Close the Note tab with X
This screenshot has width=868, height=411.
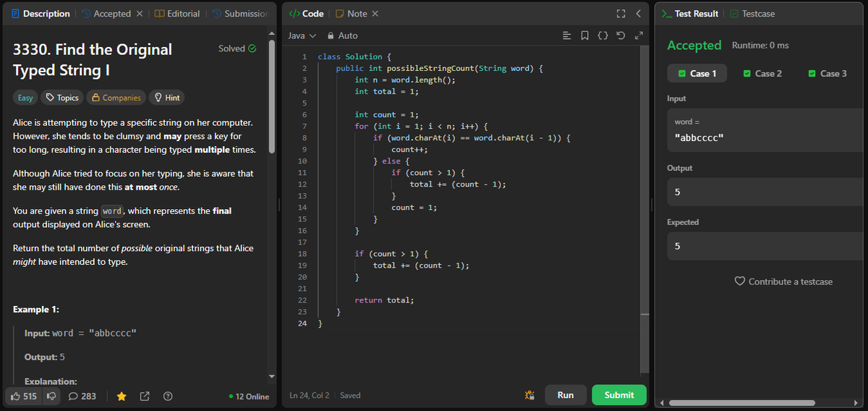(375, 14)
